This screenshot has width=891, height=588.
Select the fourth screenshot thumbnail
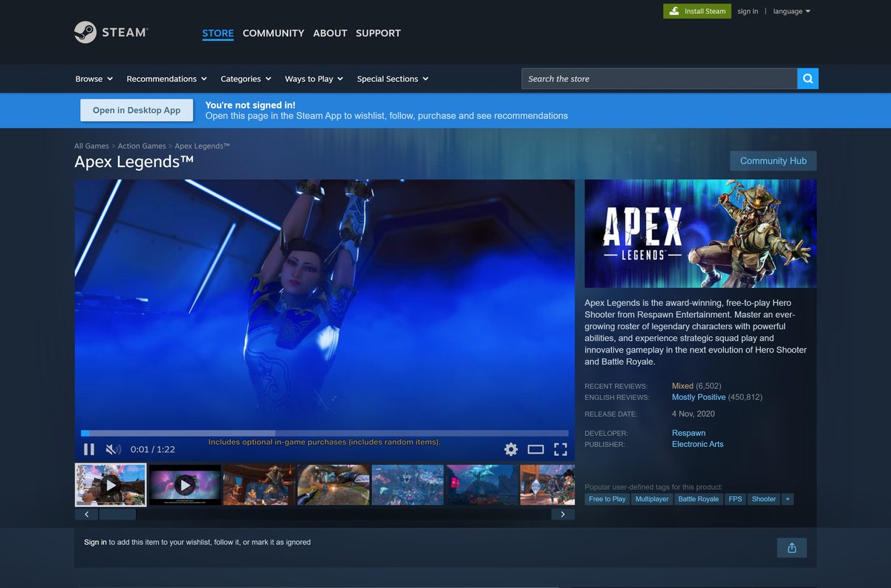[333, 485]
